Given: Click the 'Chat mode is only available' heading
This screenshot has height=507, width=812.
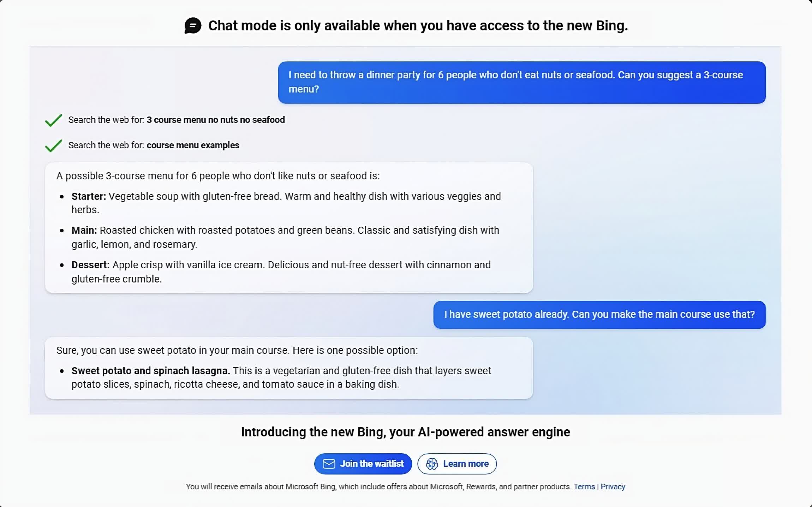Looking at the screenshot, I should [x=418, y=26].
